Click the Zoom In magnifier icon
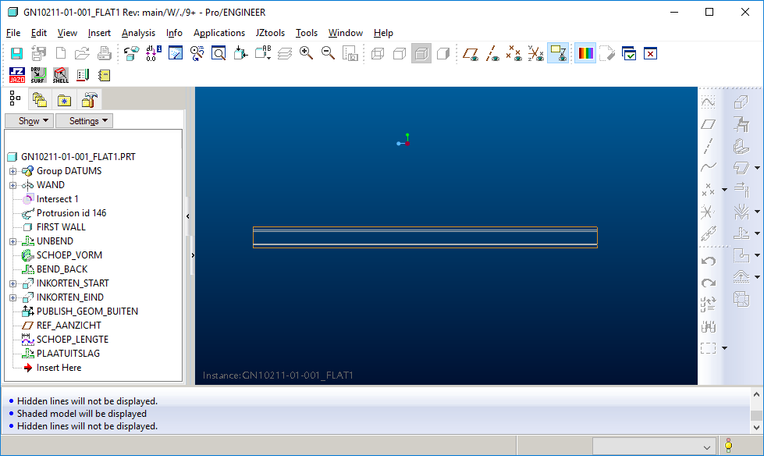Image resolution: width=764 pixels, height=456 pixels. tap(306, 53)
